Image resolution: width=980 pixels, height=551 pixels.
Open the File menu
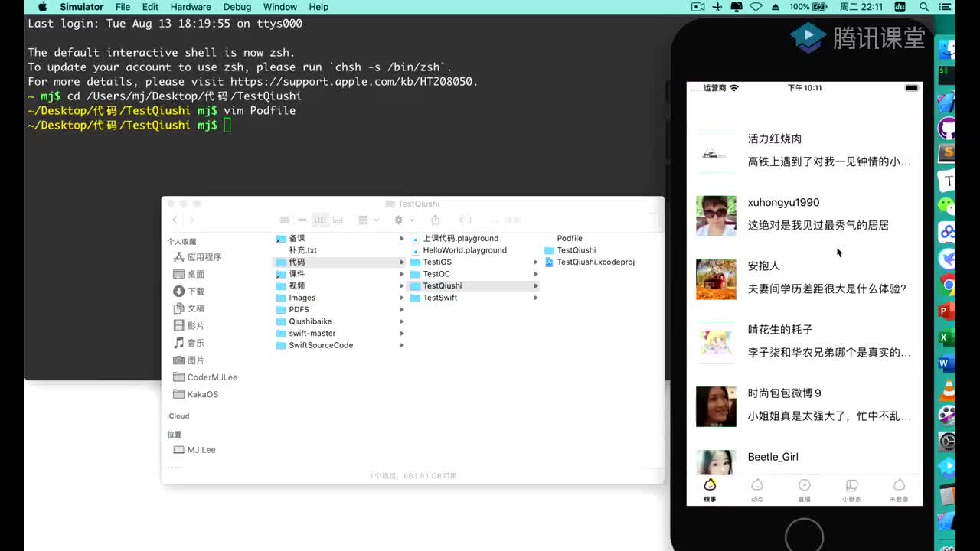122,7
